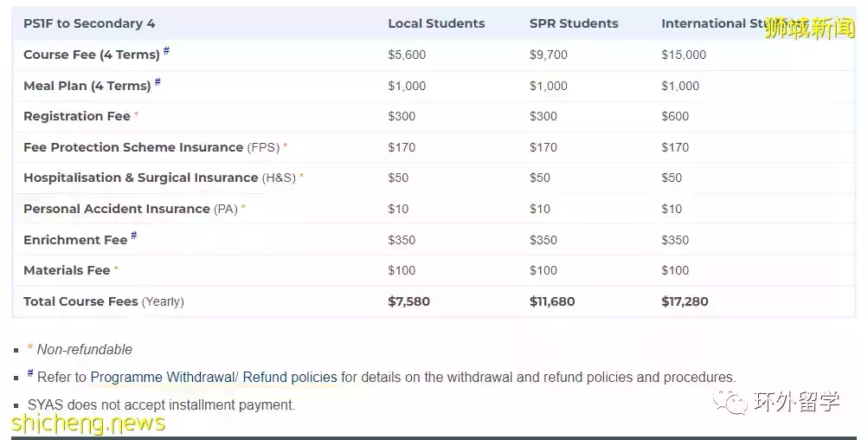
Task: Click the Course Fee hash footnote marker
Action: pyautogui.click(x=166, y=51)
